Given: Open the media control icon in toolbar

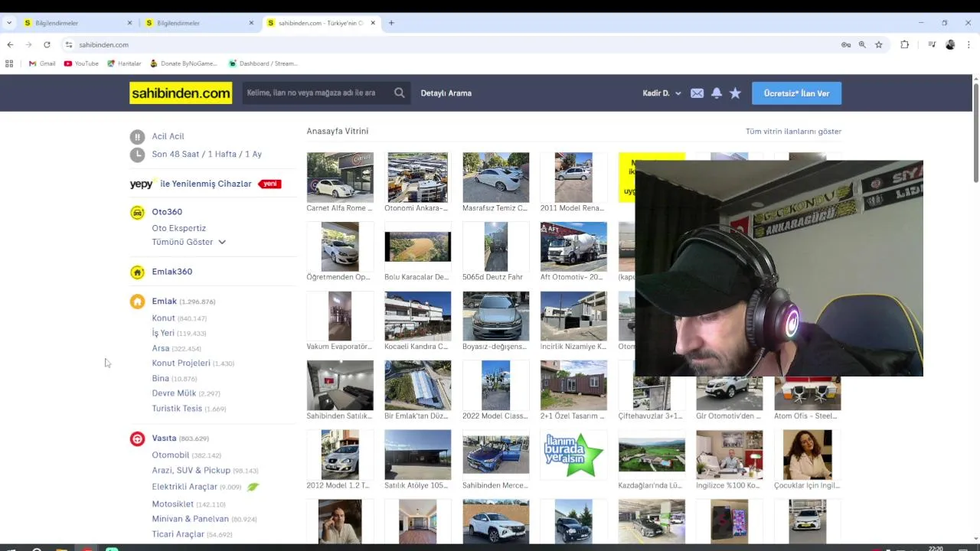Looking at the screenshot, I should 932,44.
